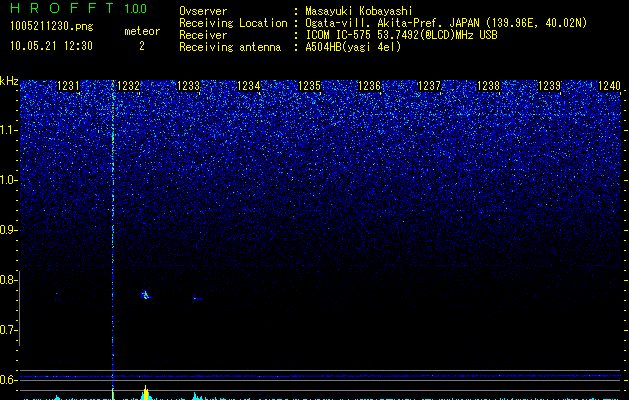The width and height of the screenshot is (629, 400).
Task: Click the 1240 time marker
Action: pyautogui.click(x=609, y=86)
